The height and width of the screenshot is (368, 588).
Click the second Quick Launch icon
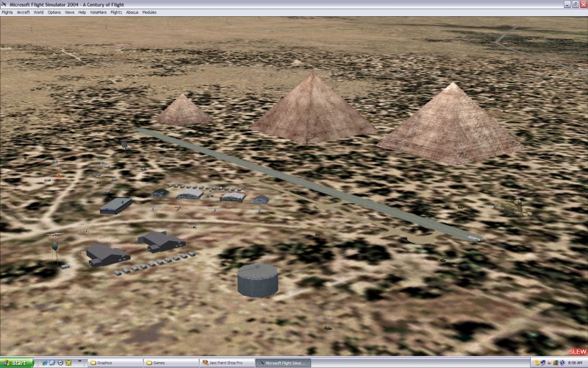(52, 363)
